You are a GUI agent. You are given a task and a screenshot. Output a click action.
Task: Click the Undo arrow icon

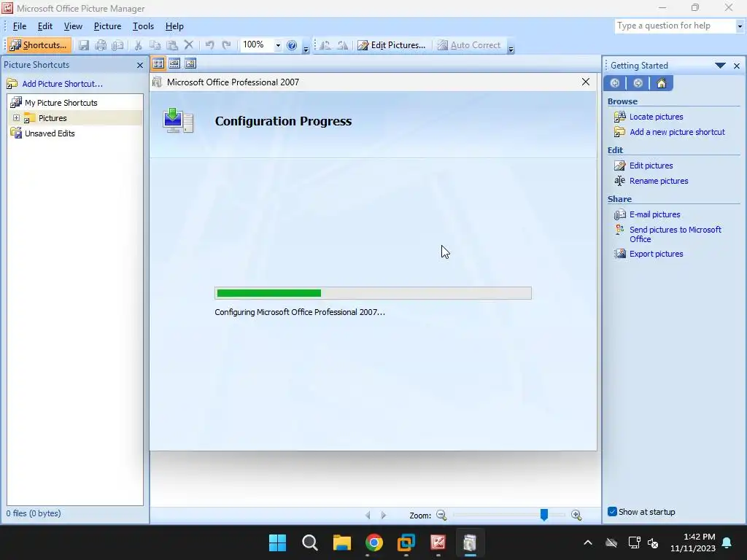209,45
